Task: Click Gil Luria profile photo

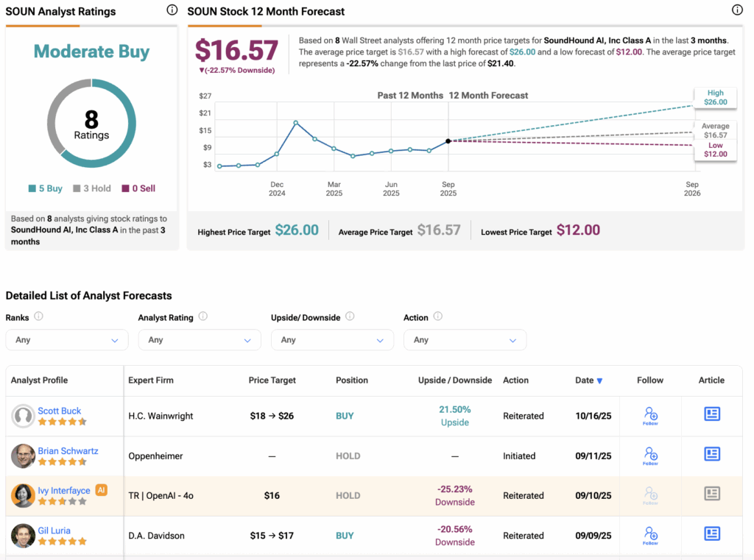Action: 24,535
